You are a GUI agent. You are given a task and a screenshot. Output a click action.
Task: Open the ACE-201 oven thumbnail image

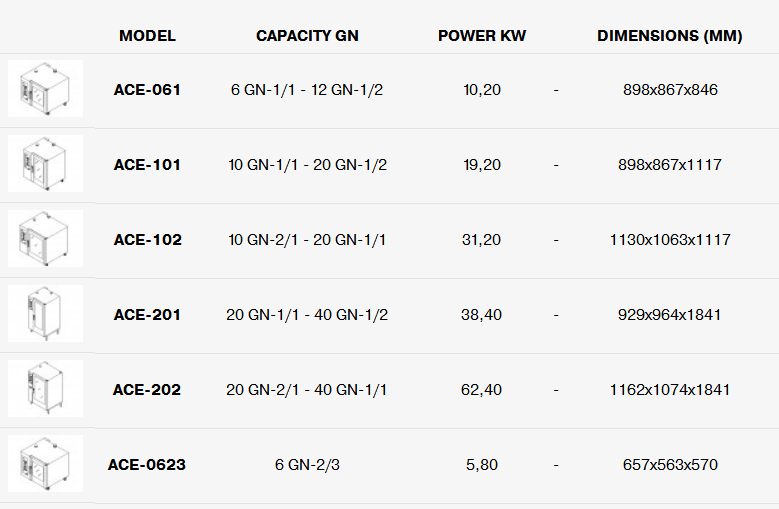pyautogui.click(x=45, y=313)
